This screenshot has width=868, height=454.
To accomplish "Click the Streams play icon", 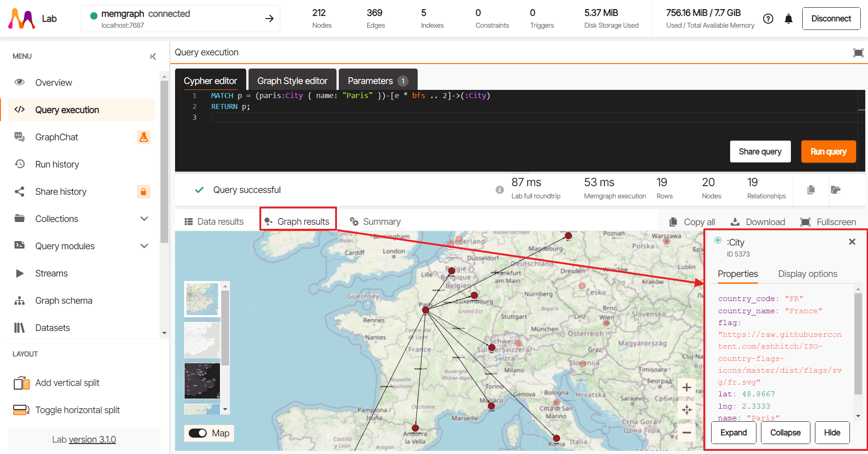I will (20, 273).
